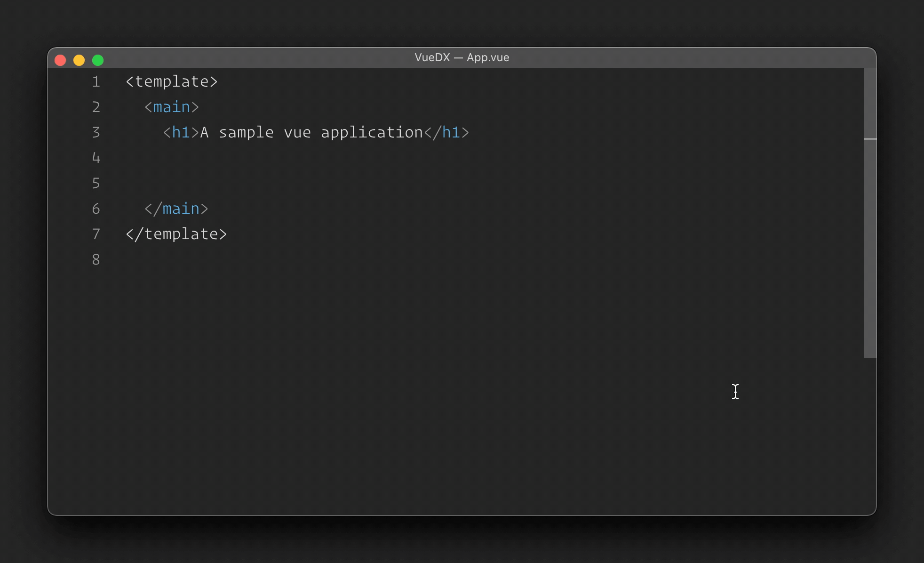Click line number 1 in the gutter
This screenshot has height=563, width=924.
tap(96, 82)
